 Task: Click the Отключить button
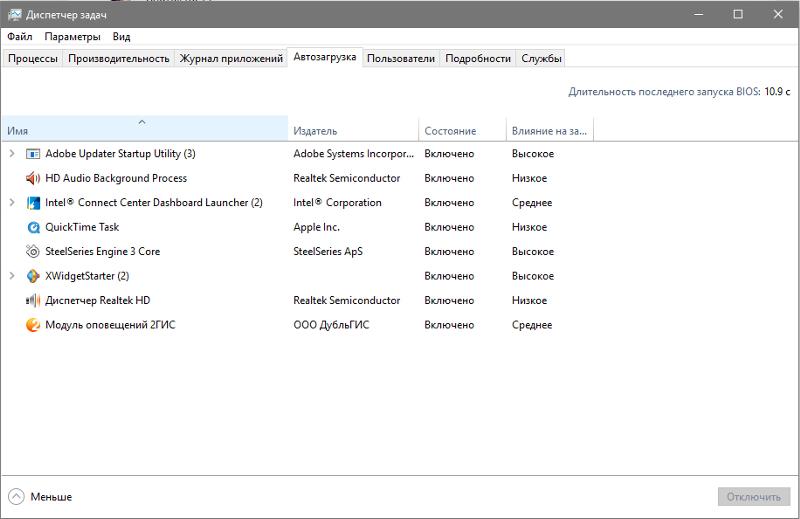pyautogui.click(x=754, y=497)
